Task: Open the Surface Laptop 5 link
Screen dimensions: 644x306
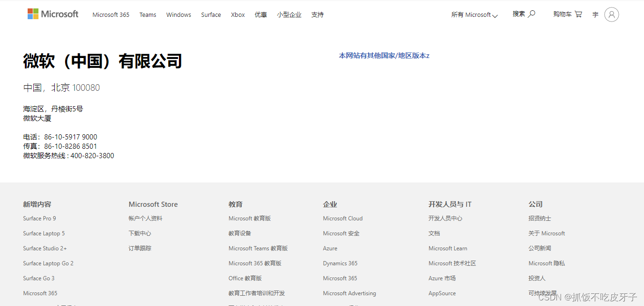Action: click(44, 233)
